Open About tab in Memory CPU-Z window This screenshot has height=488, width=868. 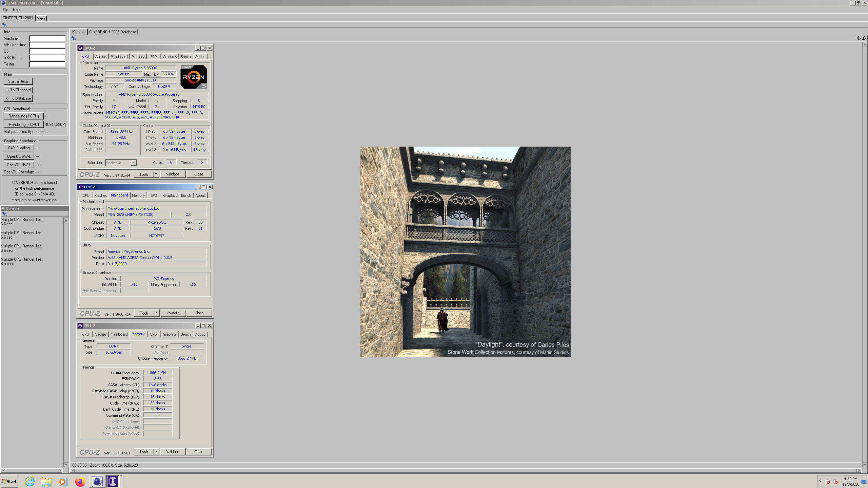tap(200, 334)
